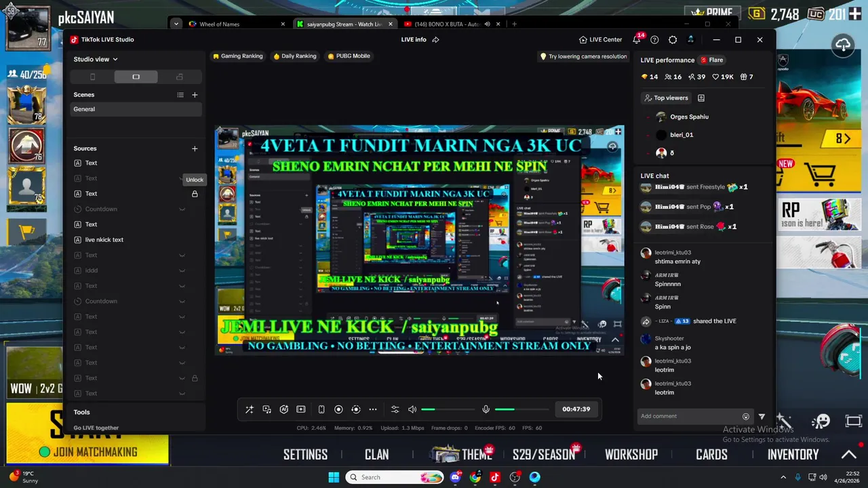Switch to saiyanpubg Stream browser tab
Viewport: 868px width, 488px height.
tap(344, 24)
